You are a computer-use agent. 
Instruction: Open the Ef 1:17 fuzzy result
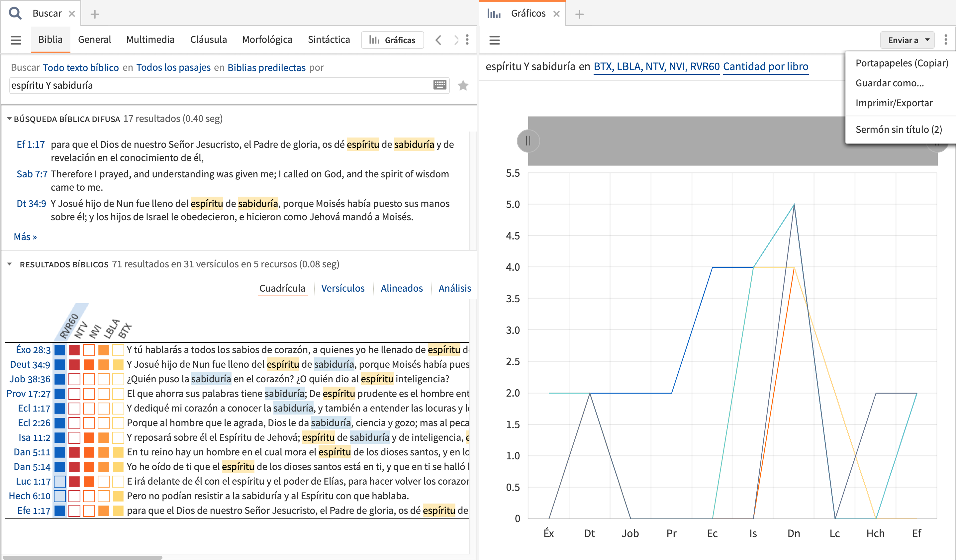point(31,144)
